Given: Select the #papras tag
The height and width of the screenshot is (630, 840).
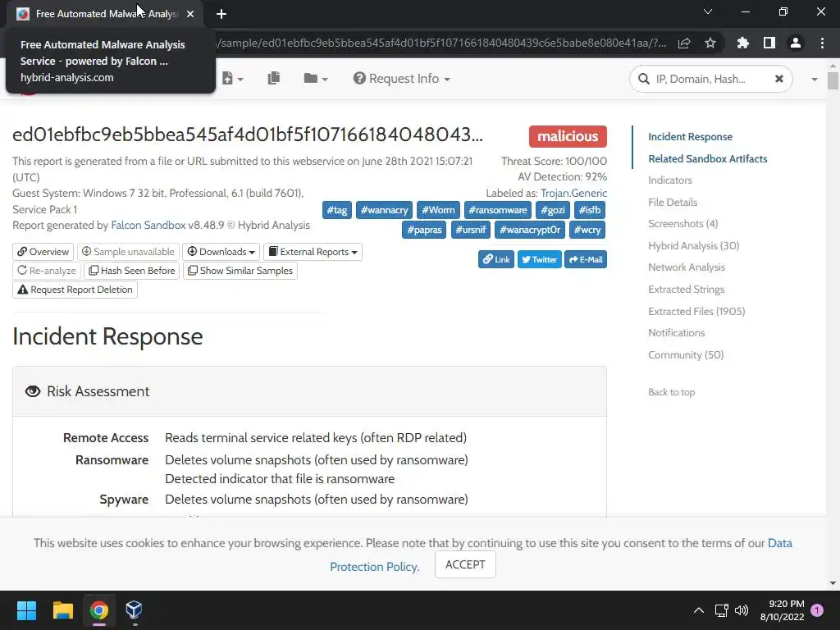Looking at the screenshot, I should (424, 230).
